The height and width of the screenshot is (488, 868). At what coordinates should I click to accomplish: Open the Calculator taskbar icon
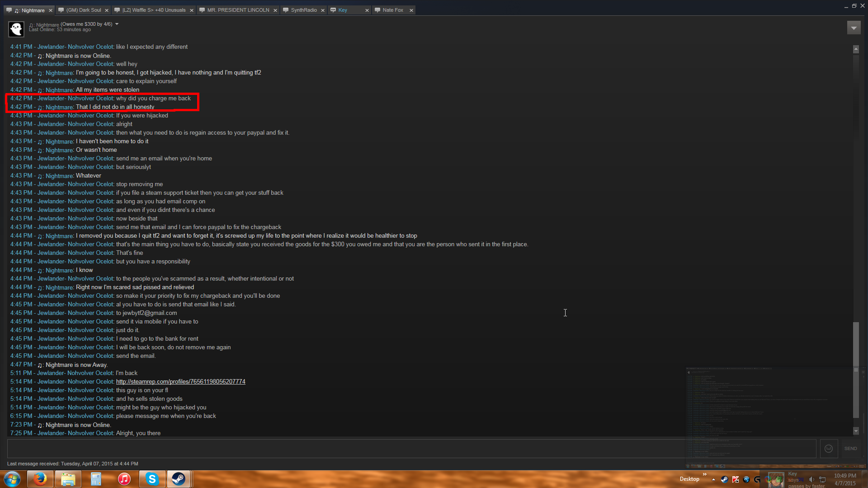[x=96, y=479]
